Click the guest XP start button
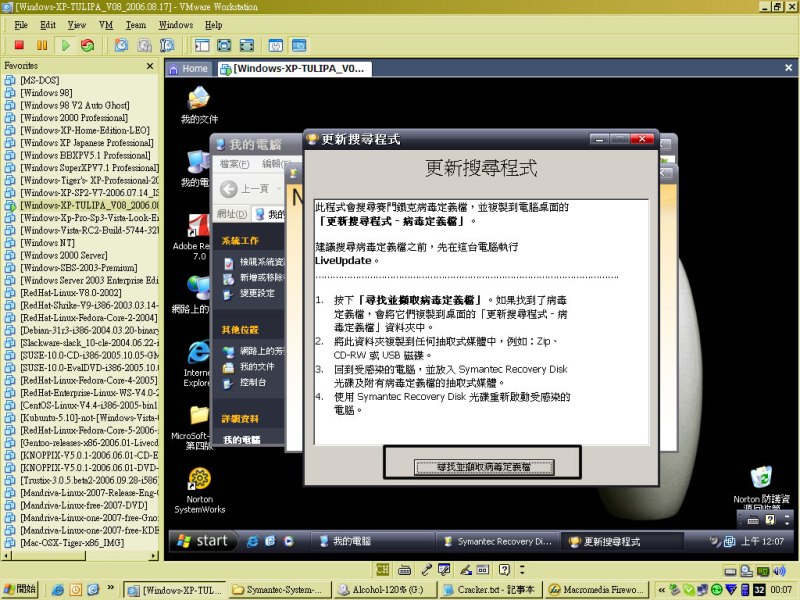The image size is (800, 600). tap(203, 541)
